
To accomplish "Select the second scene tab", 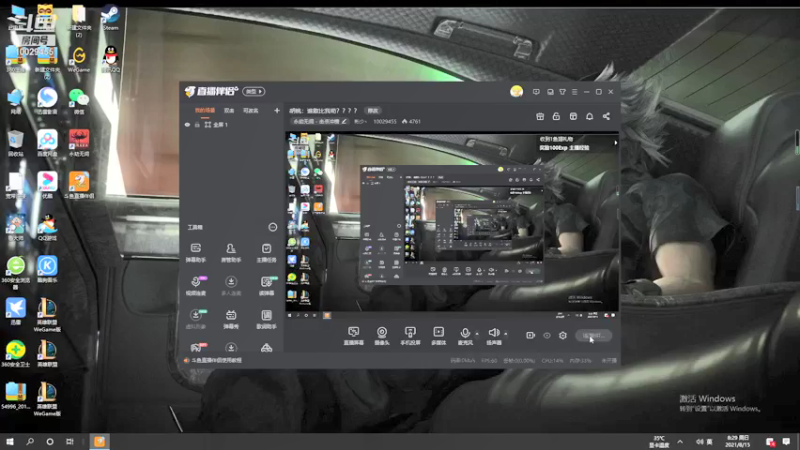I will click(229, 110).
